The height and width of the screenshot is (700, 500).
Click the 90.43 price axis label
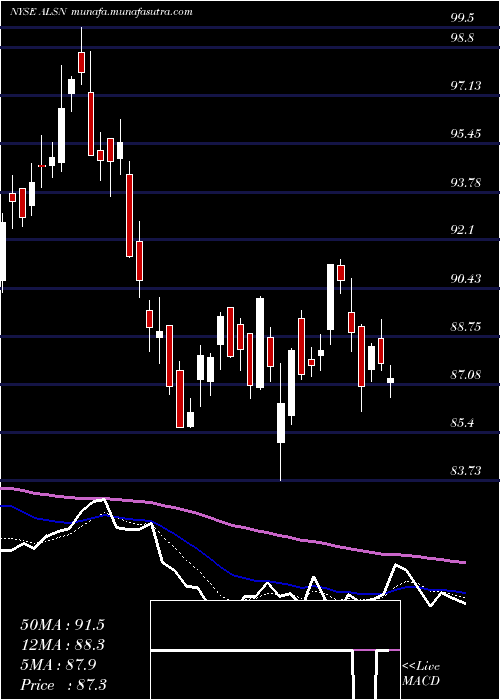click(466, 279)
